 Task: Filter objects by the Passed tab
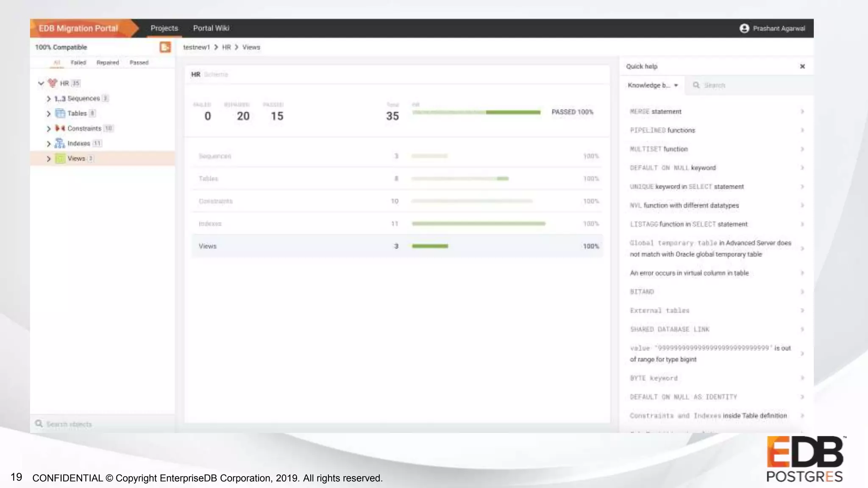click(139, 63)
